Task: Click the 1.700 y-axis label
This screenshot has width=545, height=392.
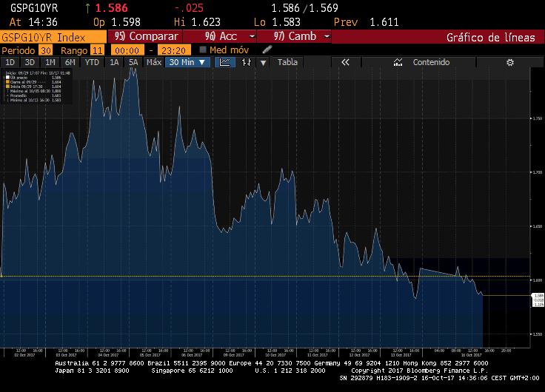Action: click(x=538, y=172)
